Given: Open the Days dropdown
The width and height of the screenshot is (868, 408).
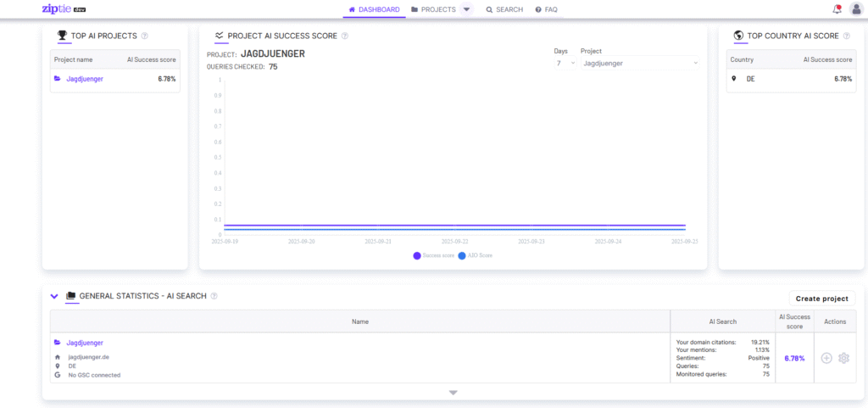Looking at the screenshot, I should [x=565, y=63].
